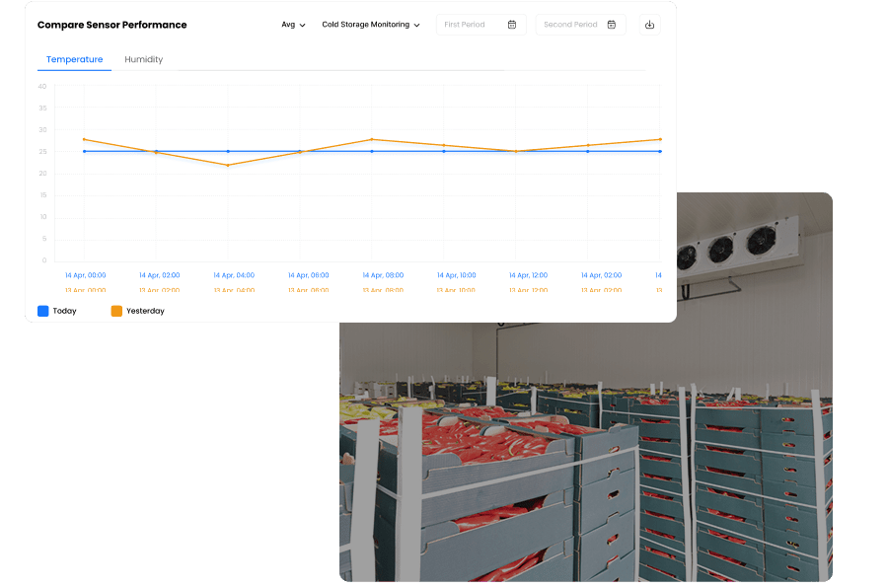
Task: Select the blue data point at 00:00
Action: click(x=85, y=151)
